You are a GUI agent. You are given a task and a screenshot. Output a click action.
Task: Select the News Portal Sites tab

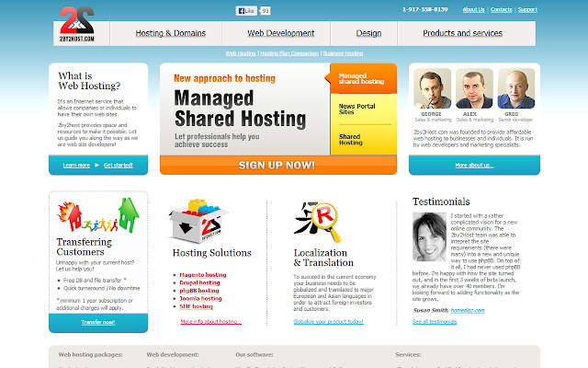click(364, 109)
